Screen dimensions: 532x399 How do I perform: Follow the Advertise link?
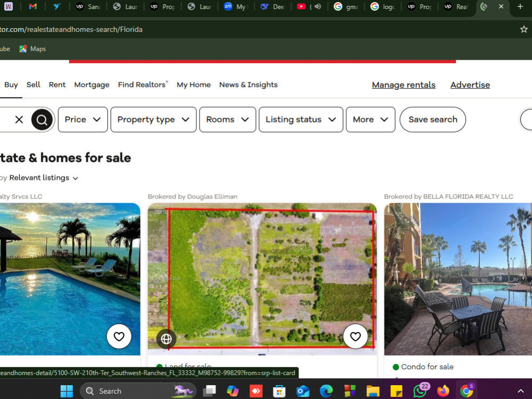coord(470,85)
